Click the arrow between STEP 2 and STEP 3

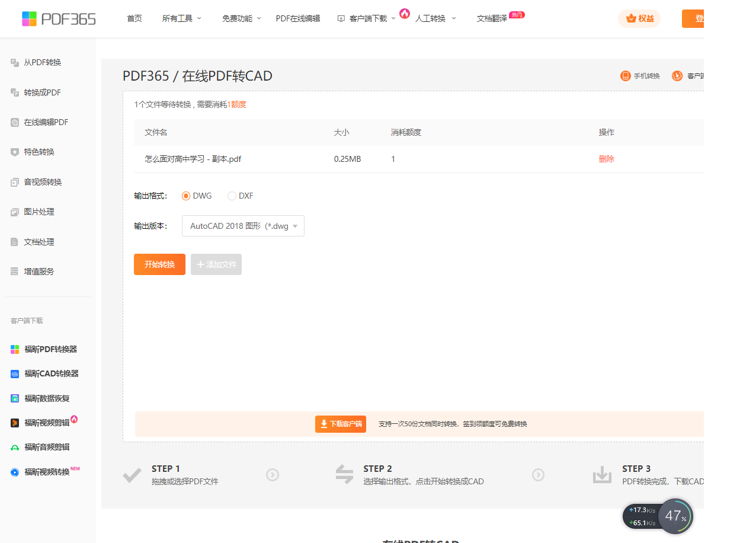tap(538, 475)
